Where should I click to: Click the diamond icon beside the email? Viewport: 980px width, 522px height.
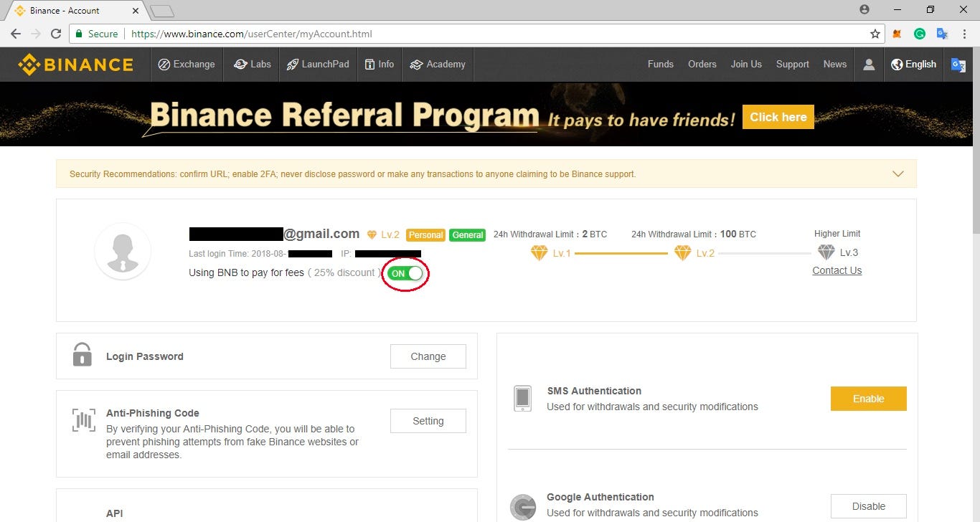tap(372, 234)
